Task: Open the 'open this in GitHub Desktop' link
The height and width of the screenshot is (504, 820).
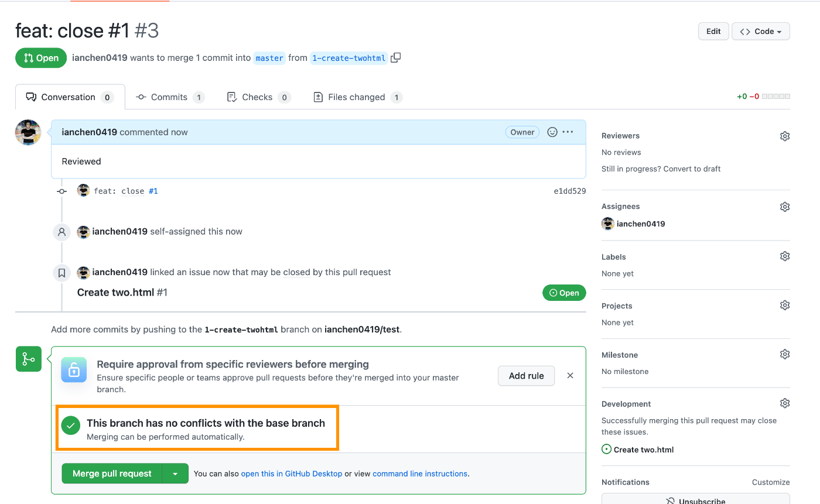Action: pos(292,474)
